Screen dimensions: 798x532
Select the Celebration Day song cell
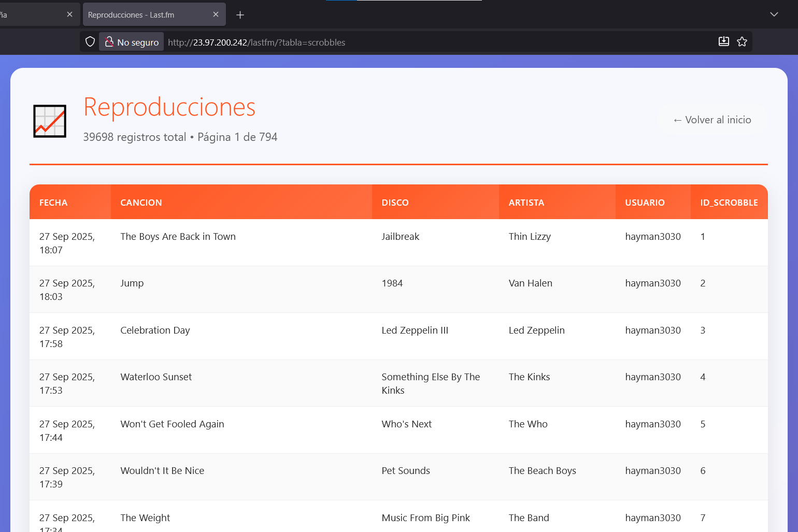tap(155, 330)
